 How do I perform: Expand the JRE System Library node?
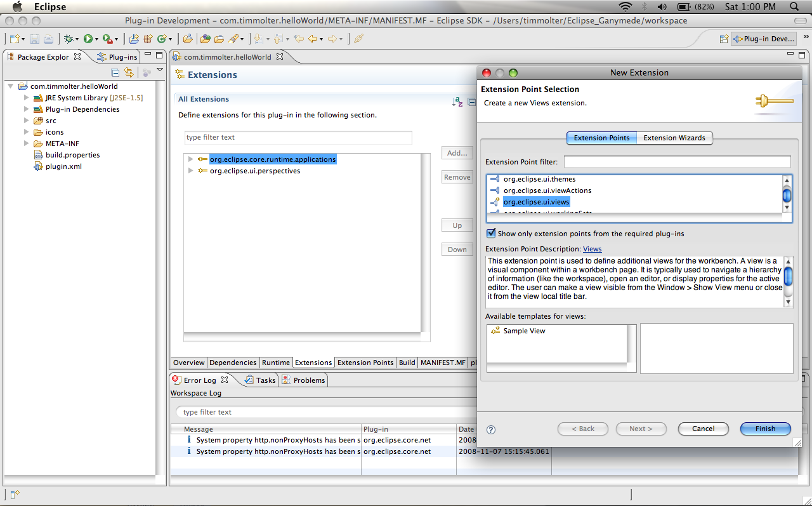(26, 98)
